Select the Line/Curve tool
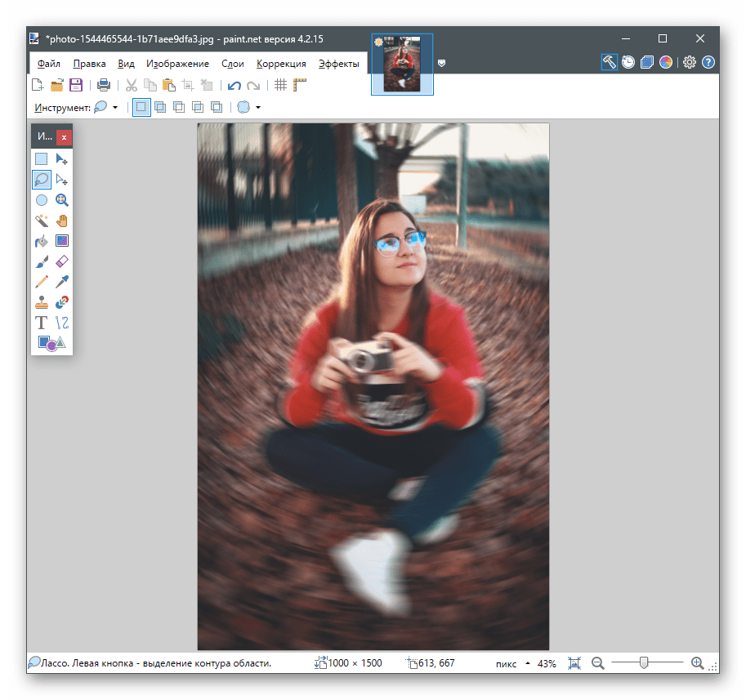The width and height of the screenshot is (746, 700). click(62, 323)
